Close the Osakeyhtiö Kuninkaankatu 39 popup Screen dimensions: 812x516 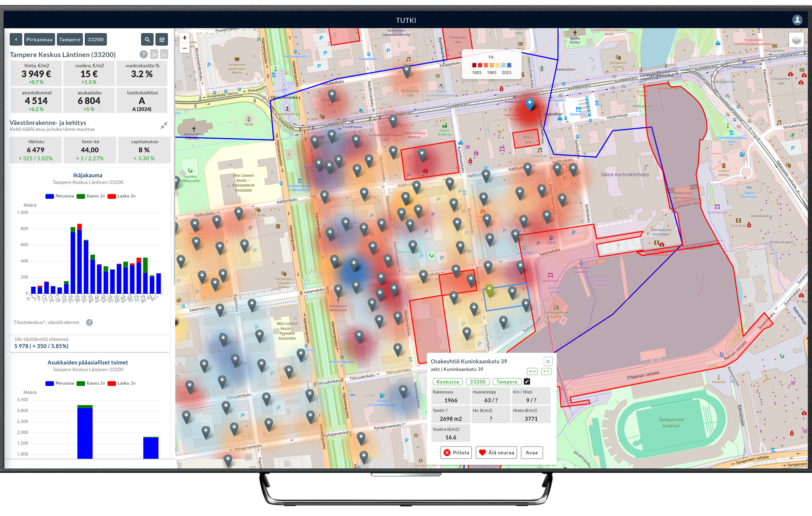[548, 361]
